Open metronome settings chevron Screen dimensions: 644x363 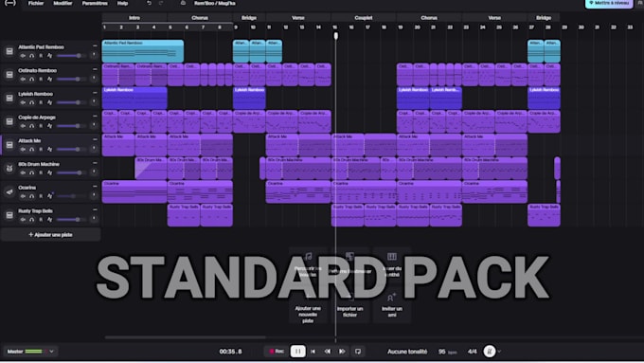point(499,352)
